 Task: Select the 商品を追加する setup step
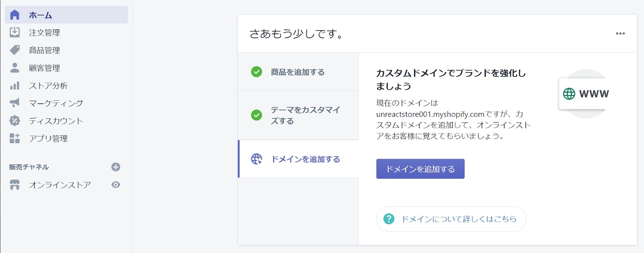(x=297, y=72)
